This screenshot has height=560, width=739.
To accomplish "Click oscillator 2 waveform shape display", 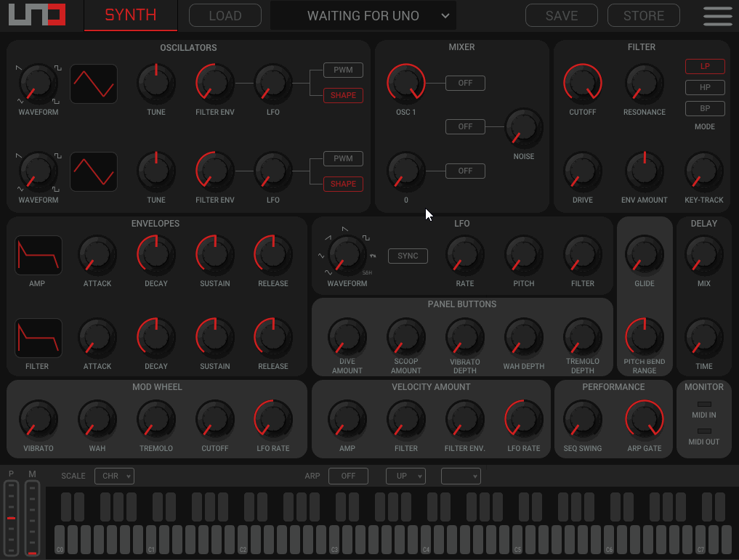I will (x=93, y=172).
